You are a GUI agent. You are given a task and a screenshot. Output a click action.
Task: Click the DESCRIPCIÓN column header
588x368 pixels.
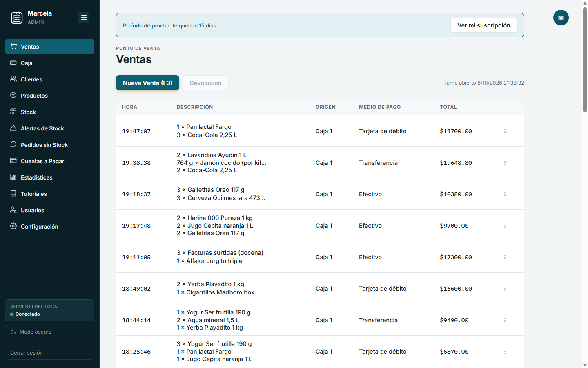(x=195, y=107)
